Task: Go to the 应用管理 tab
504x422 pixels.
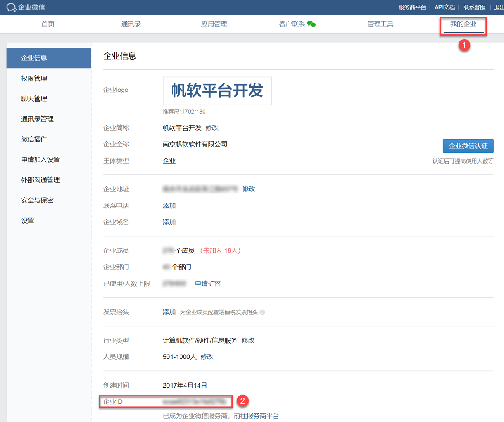Action: [214, 24]
